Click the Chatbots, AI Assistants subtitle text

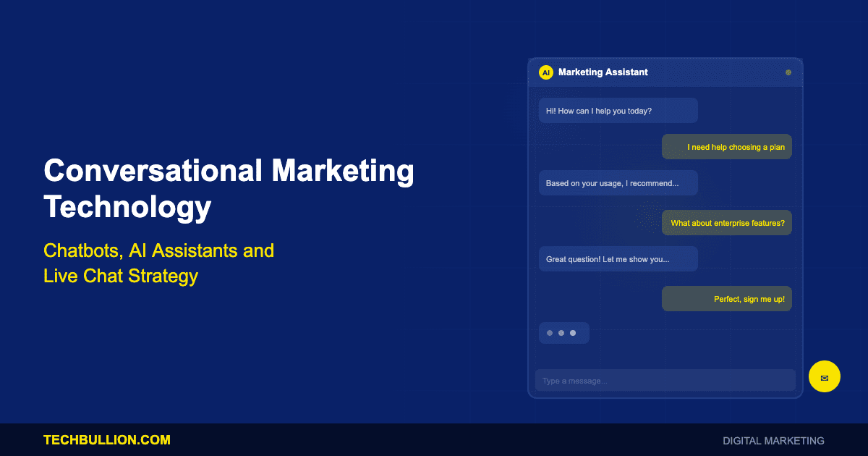click(x=158, y=251)
